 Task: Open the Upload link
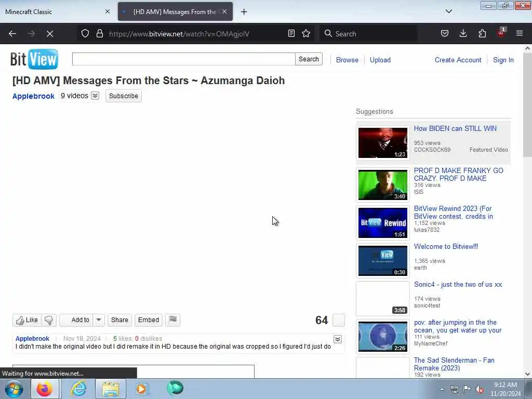380,60
